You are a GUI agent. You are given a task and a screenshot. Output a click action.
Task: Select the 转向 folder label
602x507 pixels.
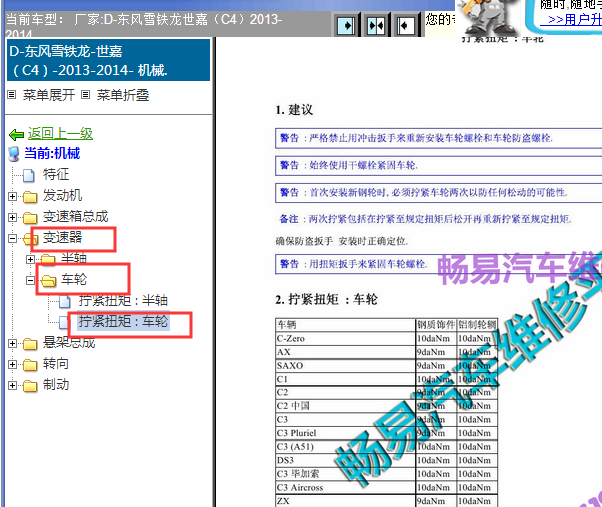click(56, 363)
